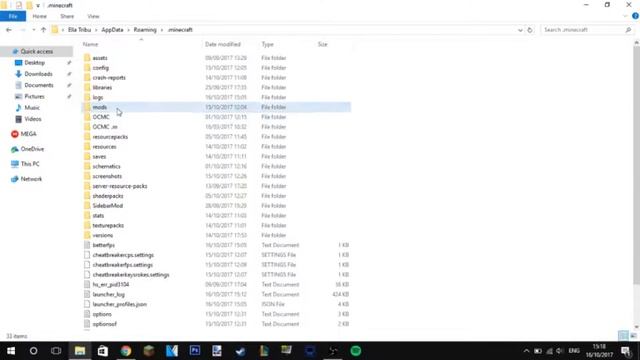The image size is (640, 360).
Task: Sort by Type column header
Action: (268, 44)
